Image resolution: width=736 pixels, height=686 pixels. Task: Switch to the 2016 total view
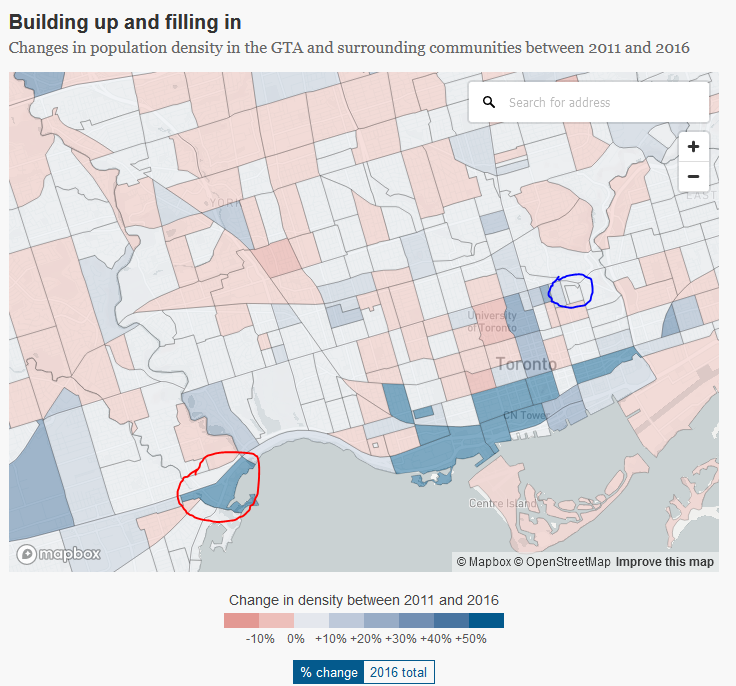tap(399, 672)
